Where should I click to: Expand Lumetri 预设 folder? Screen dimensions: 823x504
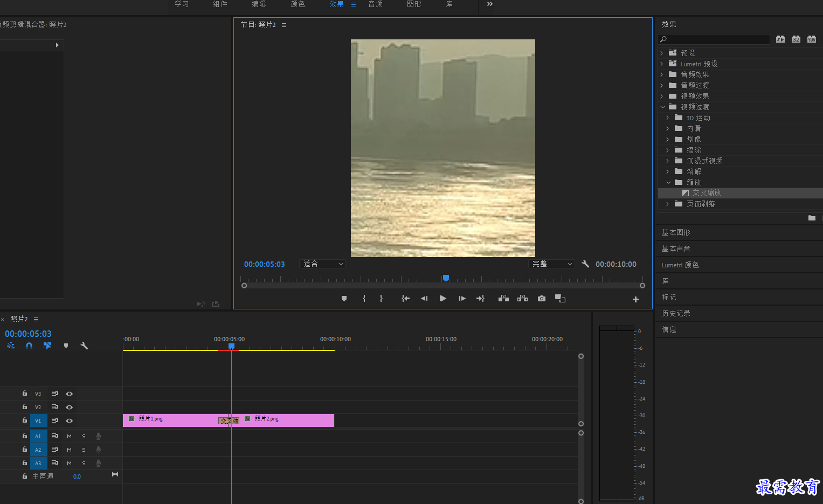[662, 64]
